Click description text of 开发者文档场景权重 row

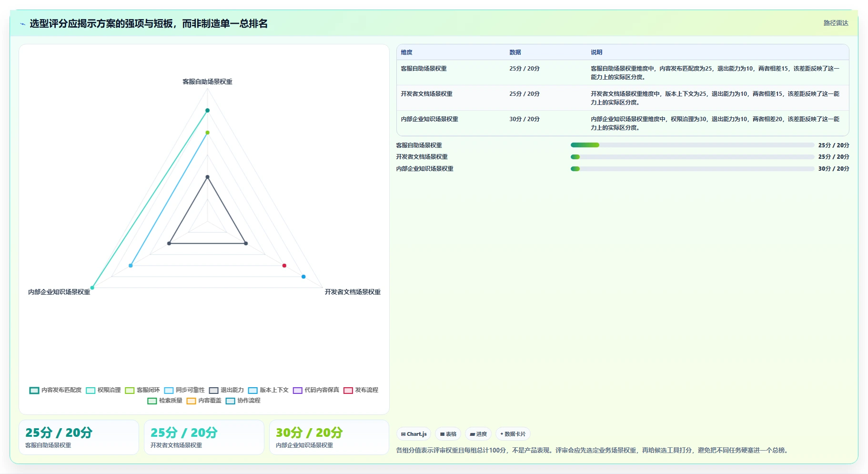tap(715, 98)
